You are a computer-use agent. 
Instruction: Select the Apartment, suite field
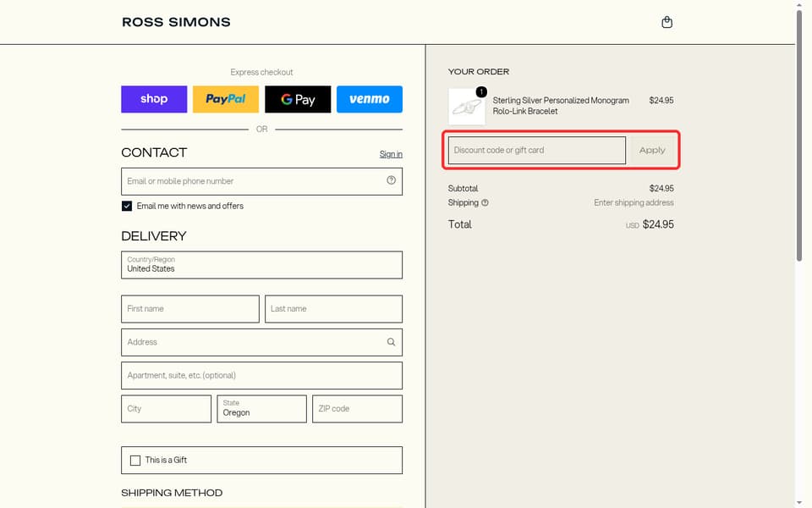[261, 375]
